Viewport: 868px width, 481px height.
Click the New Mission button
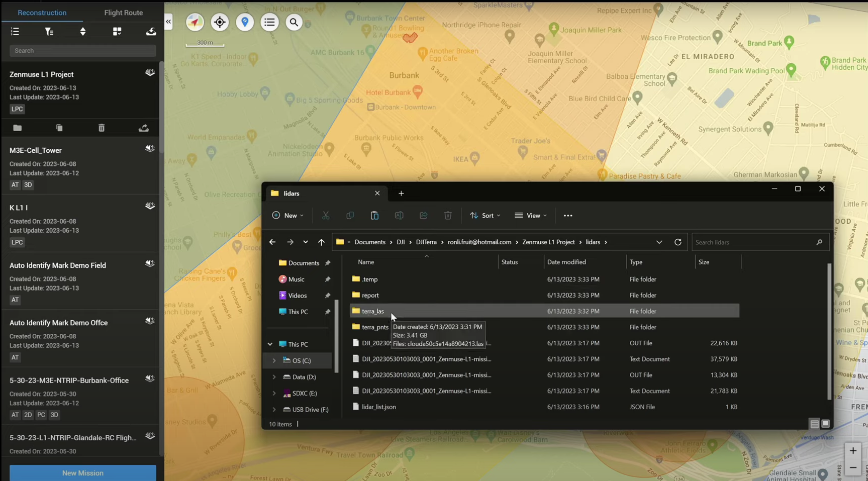(x=83, y=473)
